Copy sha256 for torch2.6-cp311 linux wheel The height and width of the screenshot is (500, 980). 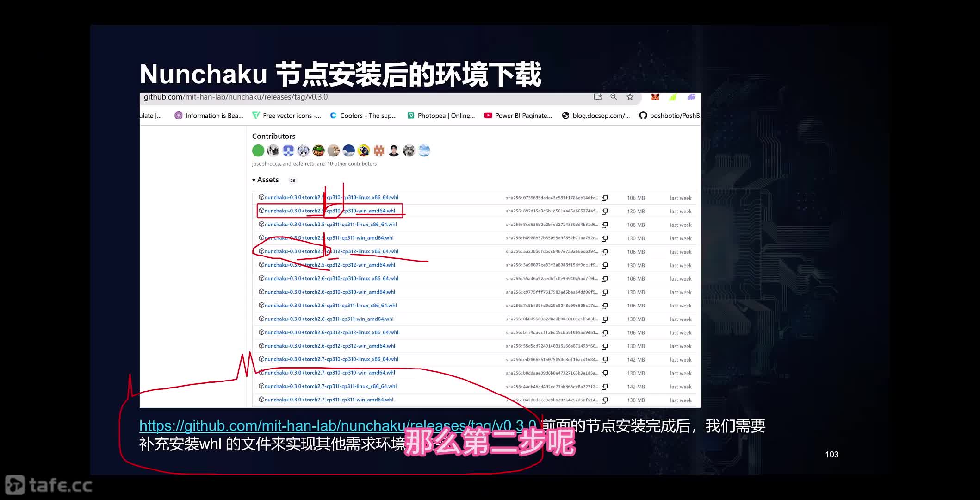pos(604,306)
